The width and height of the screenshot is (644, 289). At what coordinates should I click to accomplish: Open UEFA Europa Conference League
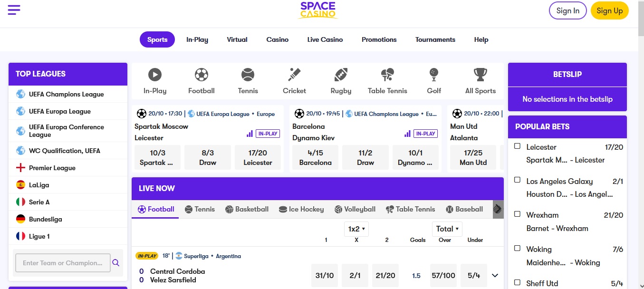point(68,131)
